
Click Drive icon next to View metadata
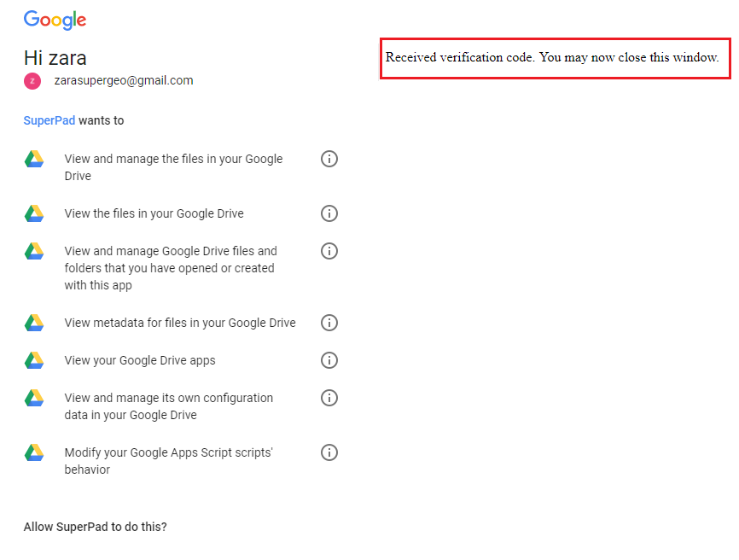34,323
